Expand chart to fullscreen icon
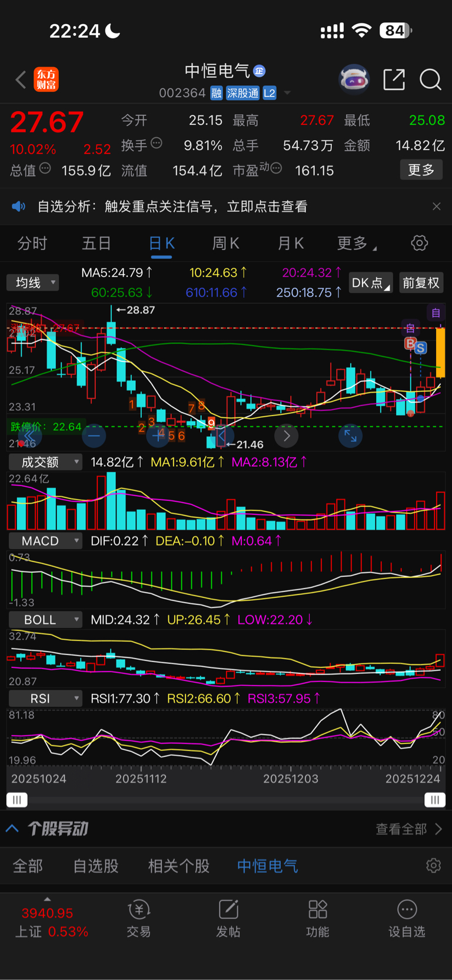Viewport: 452px width, 980px height. coord(350,436)
